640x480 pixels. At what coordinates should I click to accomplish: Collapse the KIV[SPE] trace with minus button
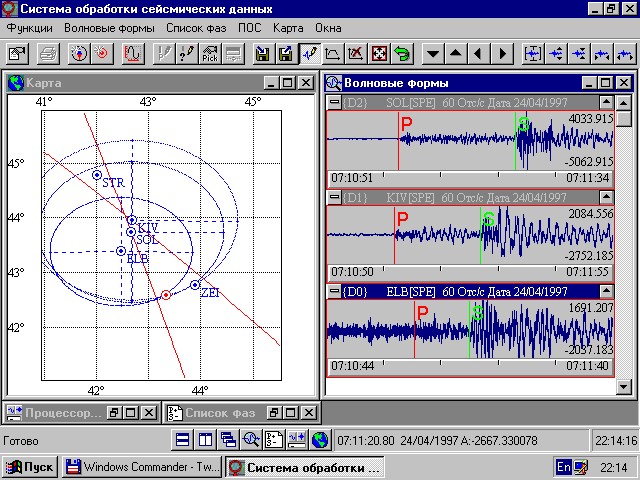[x=335, y=197]
